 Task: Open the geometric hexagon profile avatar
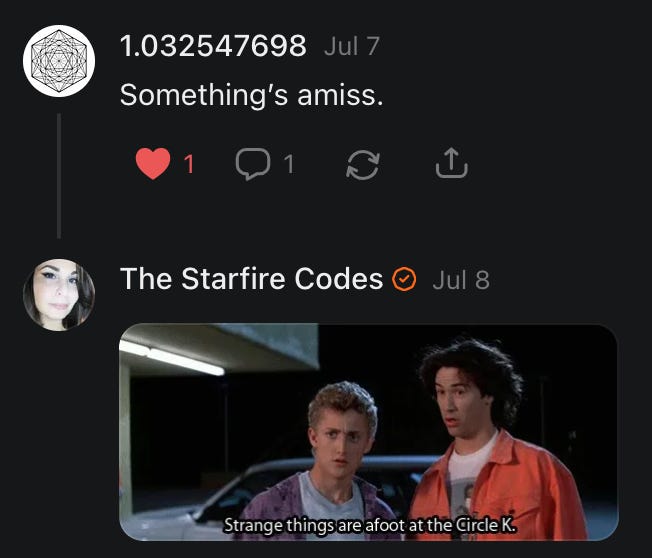[x=59, y=61]
